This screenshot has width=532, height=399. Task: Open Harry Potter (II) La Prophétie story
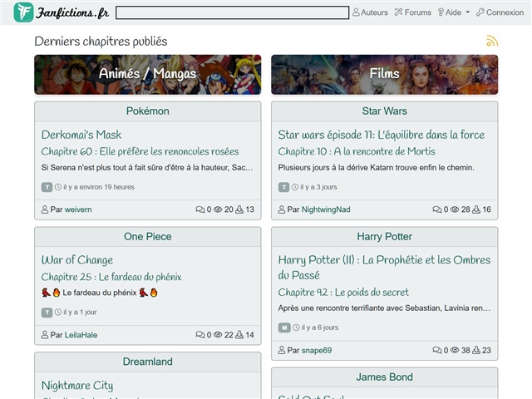coord(384,268)
